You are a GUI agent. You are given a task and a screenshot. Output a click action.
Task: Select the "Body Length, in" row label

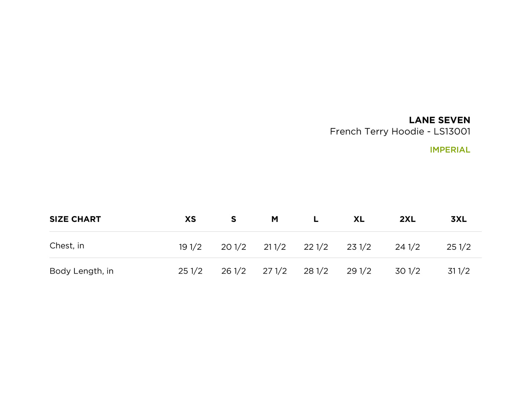click(81, 271)
